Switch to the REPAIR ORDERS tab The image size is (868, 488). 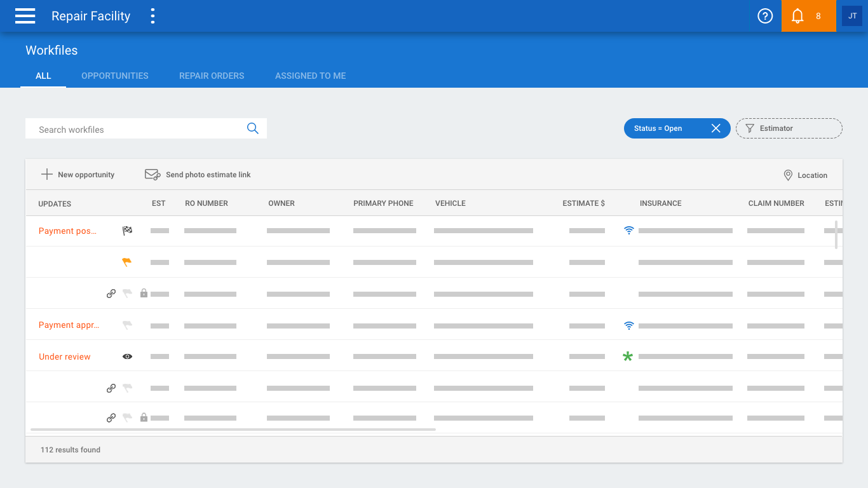(x=212, y=76)
